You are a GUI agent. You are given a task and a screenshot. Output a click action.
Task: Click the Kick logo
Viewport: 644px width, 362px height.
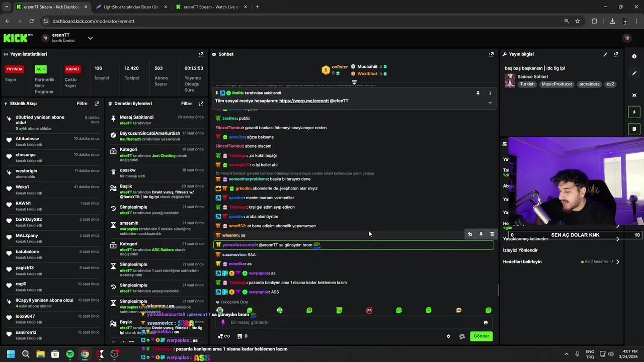18,38
